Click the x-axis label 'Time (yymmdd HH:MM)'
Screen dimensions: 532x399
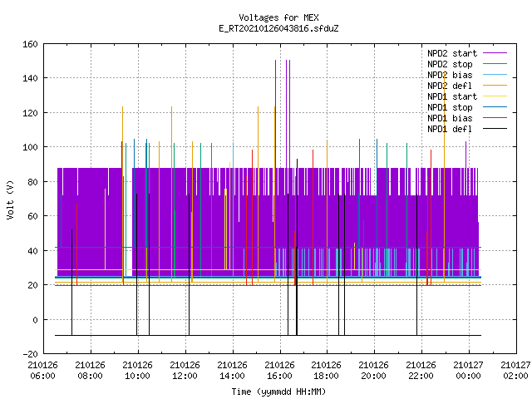[278, 392]
